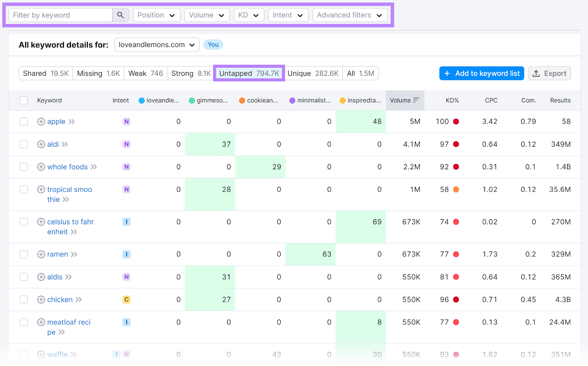
Task: Click the 'Add to keyword list' button
Action: [x=481, y=73]
